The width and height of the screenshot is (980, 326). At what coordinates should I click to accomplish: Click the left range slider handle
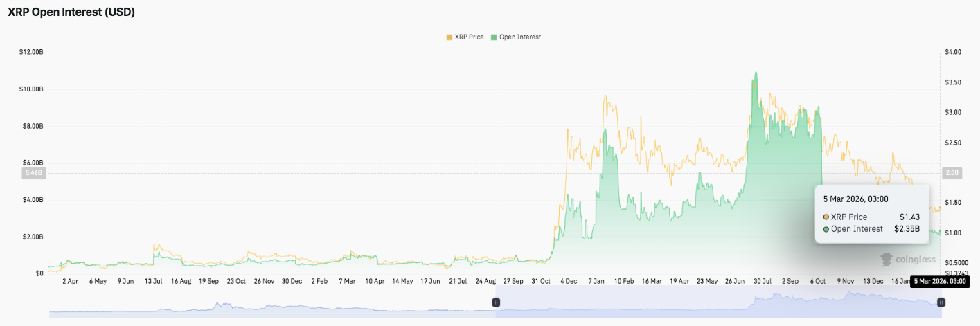pyautogui.click(x=496, y=302)
